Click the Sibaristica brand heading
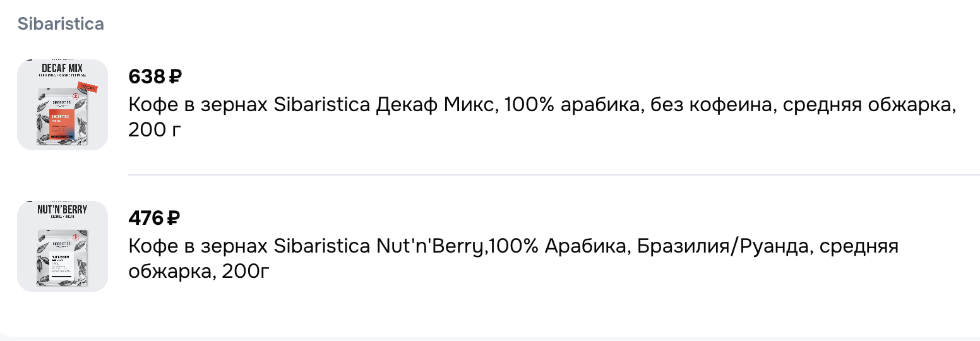The height and width of the screenshot is (341, 980). (61, 24)
